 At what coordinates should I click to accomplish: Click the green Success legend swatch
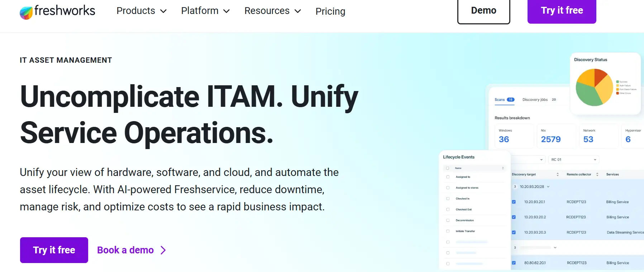pos(617,82)
